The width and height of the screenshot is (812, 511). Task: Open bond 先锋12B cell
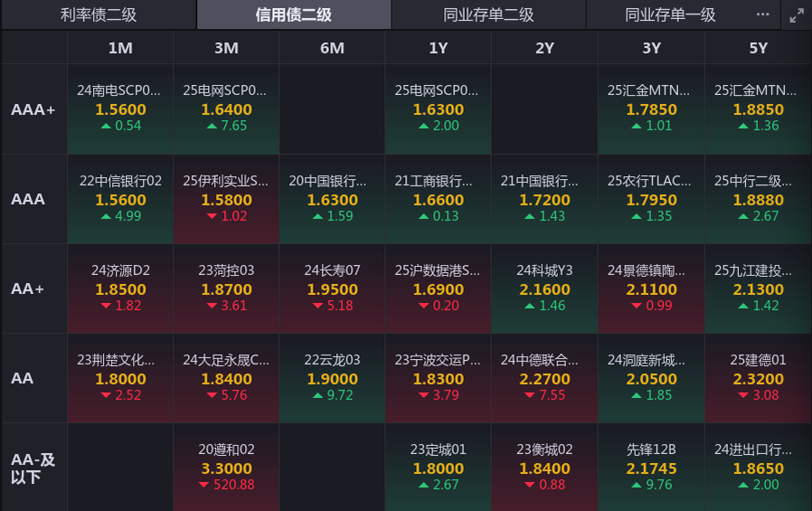651,468
